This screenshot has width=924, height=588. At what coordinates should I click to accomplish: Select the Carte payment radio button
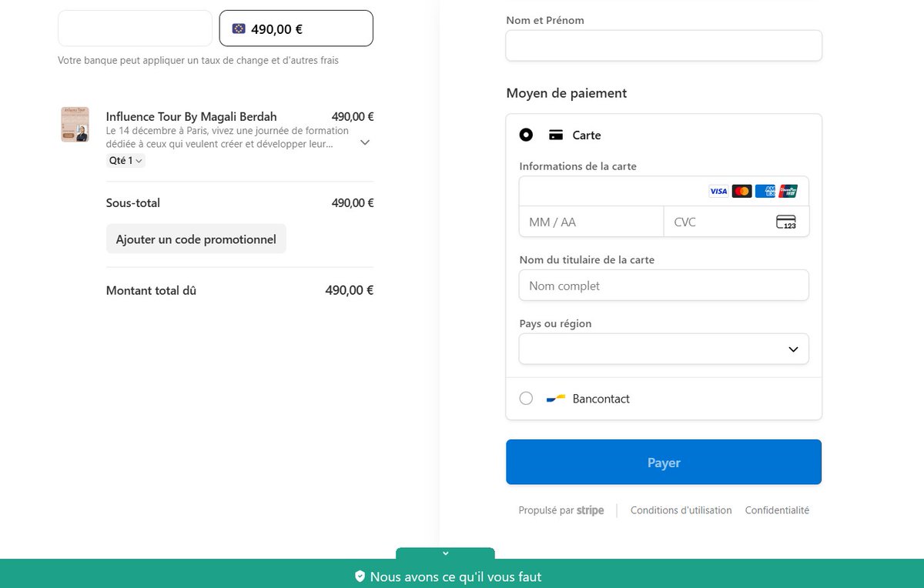click(x=526, y=135)
